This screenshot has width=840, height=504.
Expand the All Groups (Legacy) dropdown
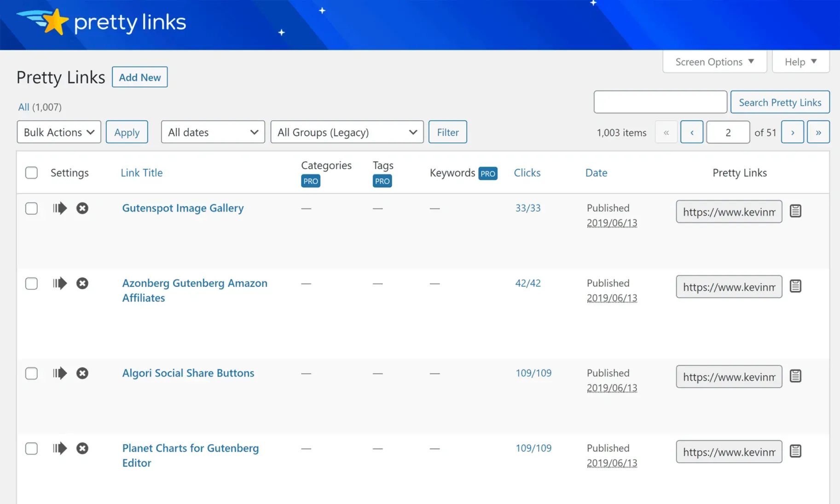pyautogui.click(x=347, y=132)
